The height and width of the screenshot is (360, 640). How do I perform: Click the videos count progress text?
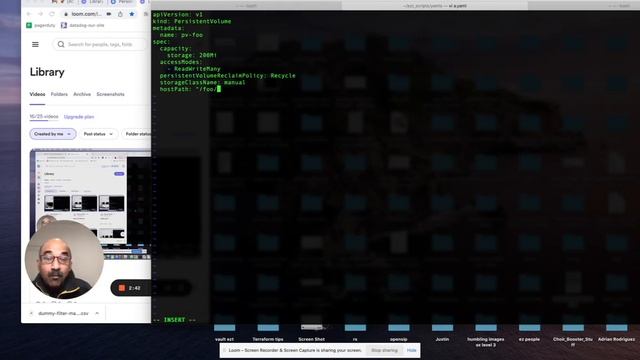(x=44, y=116)
